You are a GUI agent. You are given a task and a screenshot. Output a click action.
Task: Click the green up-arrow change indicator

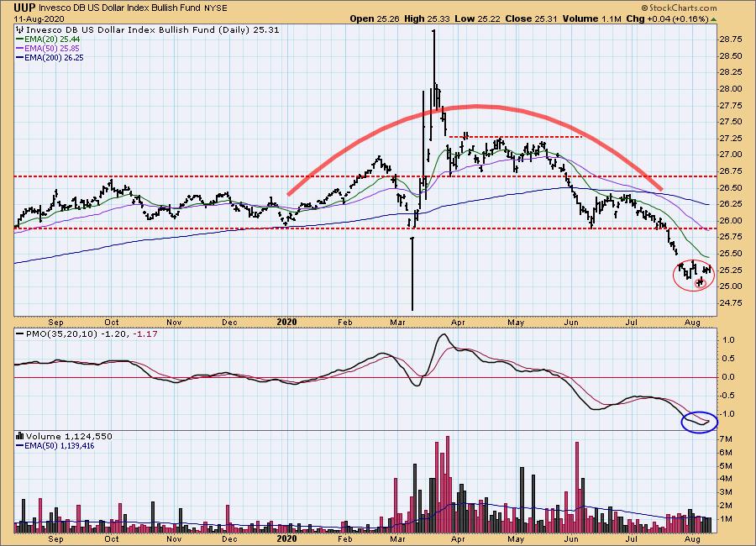click(x=713, y=19)
